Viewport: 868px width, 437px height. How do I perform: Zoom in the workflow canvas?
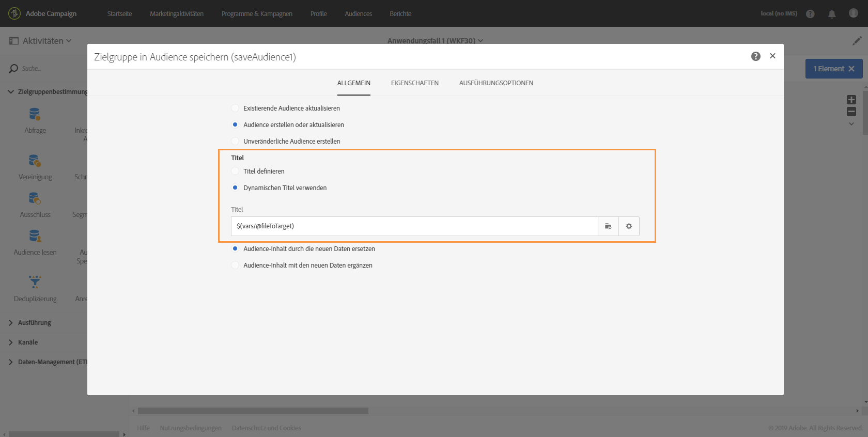pos(851,100)
